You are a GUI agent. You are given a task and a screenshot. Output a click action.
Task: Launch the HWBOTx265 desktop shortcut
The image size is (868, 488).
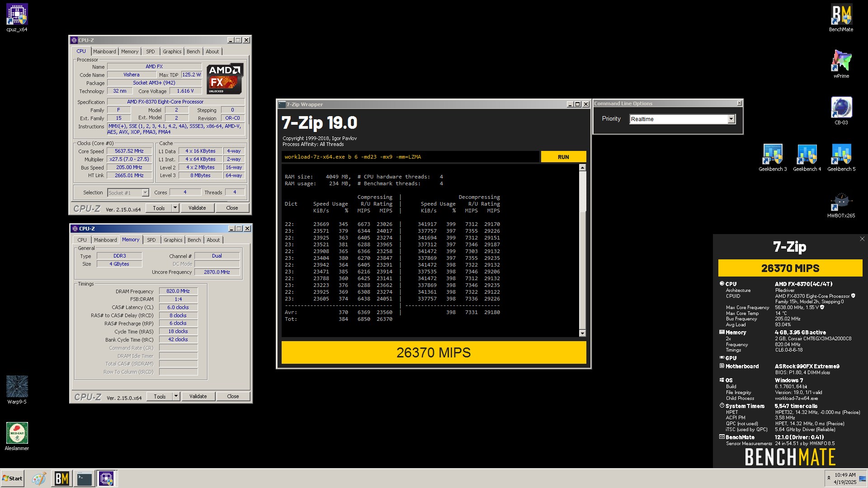click(x=841, y=204)
